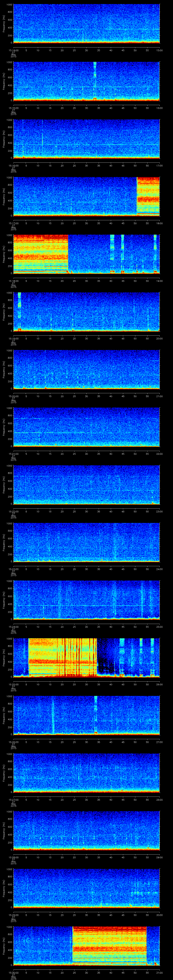Click the 15:17:00 start time label
Image resolution: width=173 pixels, height=980 pixels.
(x=13, y=223)
